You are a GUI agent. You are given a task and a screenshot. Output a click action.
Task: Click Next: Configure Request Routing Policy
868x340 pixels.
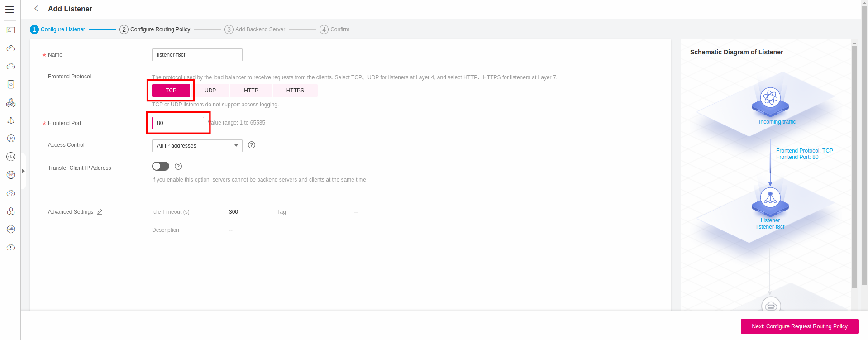pyautogui.click(x=799, y=326)
